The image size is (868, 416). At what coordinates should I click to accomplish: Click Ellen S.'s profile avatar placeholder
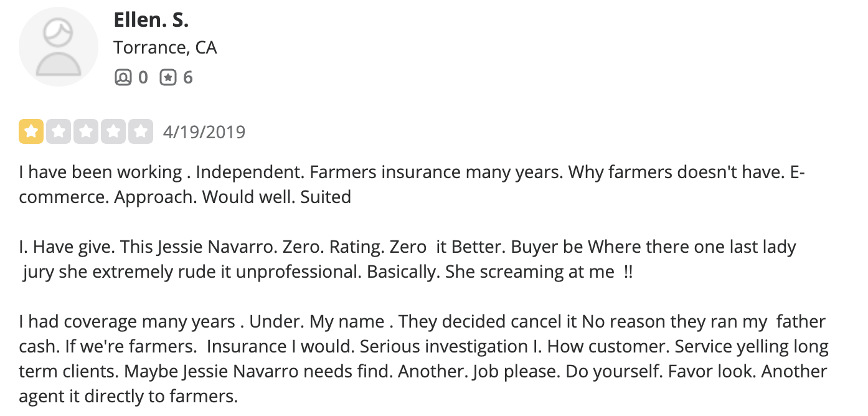click(x=58, y=47)
